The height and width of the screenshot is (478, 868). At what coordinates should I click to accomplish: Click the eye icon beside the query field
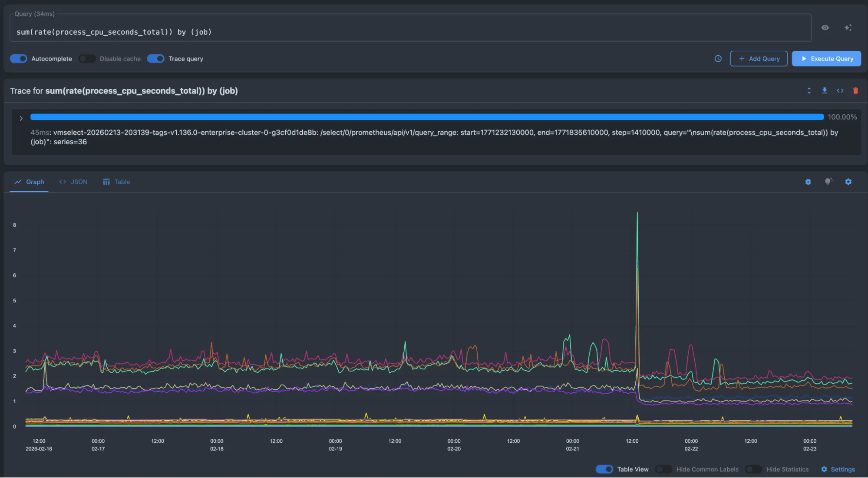point(825,28)
